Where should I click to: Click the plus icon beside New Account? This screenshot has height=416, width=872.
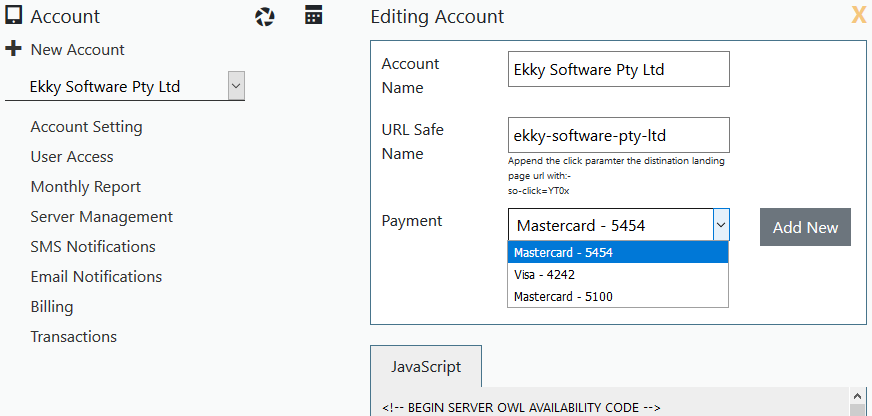13,49
